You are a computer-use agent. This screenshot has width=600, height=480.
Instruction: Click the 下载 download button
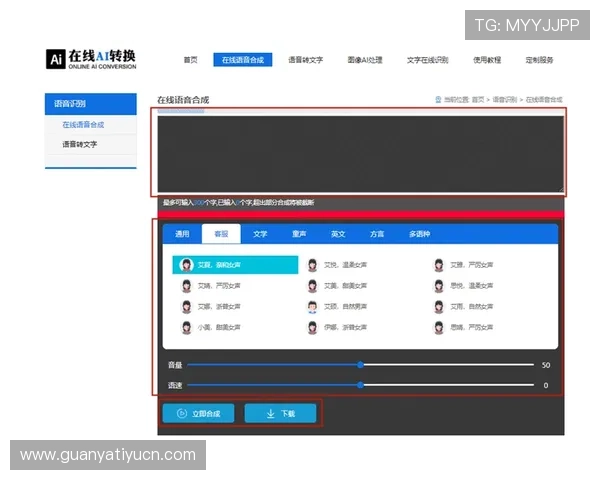click(x=280, y=413)
